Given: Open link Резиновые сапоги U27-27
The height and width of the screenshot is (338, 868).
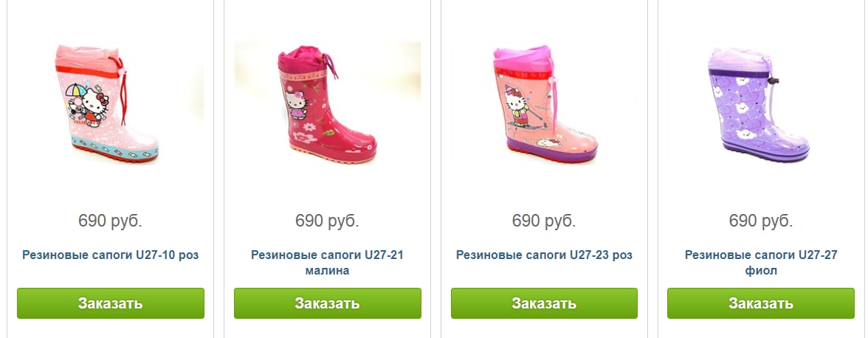Looking at the screenshot, I should click(x=761, y=255).
